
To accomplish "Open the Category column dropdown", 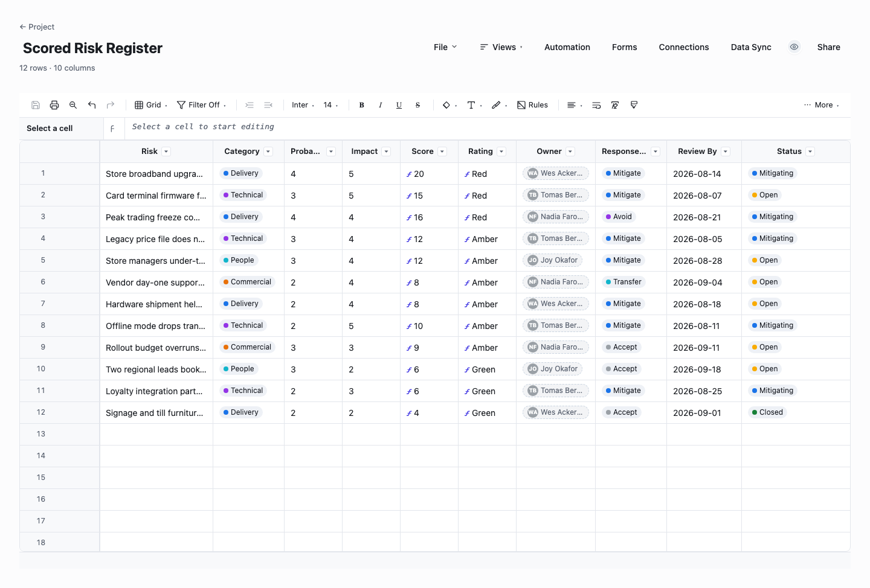I will coord(268,152).
